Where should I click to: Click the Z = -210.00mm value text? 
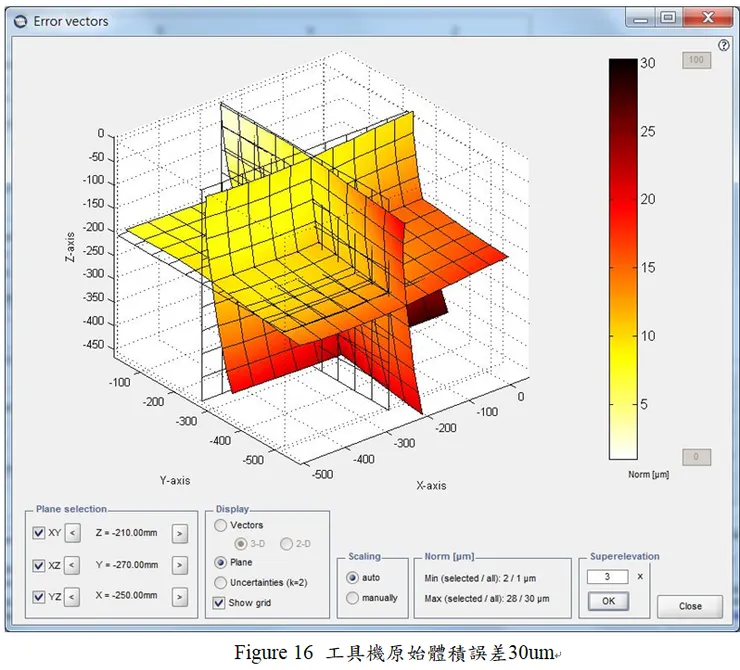tap(126, 533)
